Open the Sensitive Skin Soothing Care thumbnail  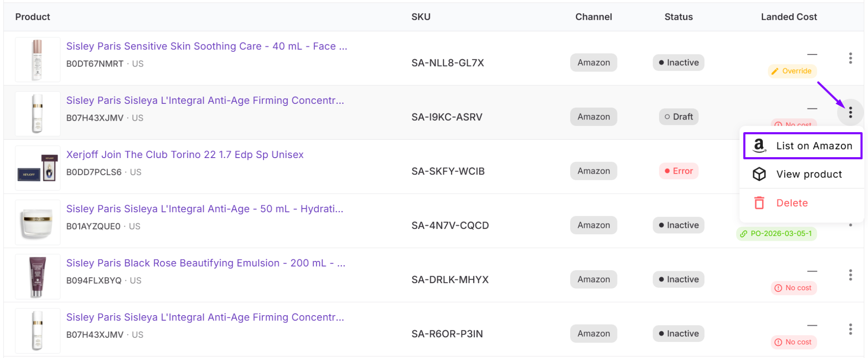point(38,60)
